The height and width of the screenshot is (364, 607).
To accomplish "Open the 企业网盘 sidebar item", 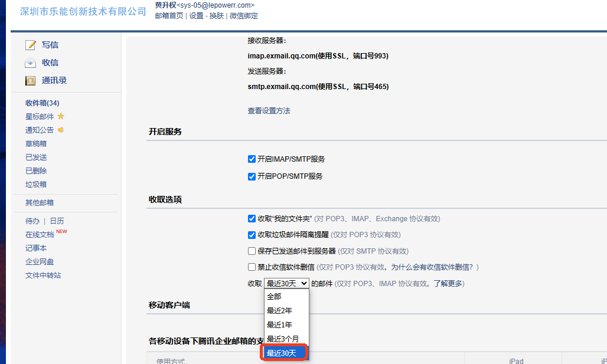I will [x=40, y=262].
